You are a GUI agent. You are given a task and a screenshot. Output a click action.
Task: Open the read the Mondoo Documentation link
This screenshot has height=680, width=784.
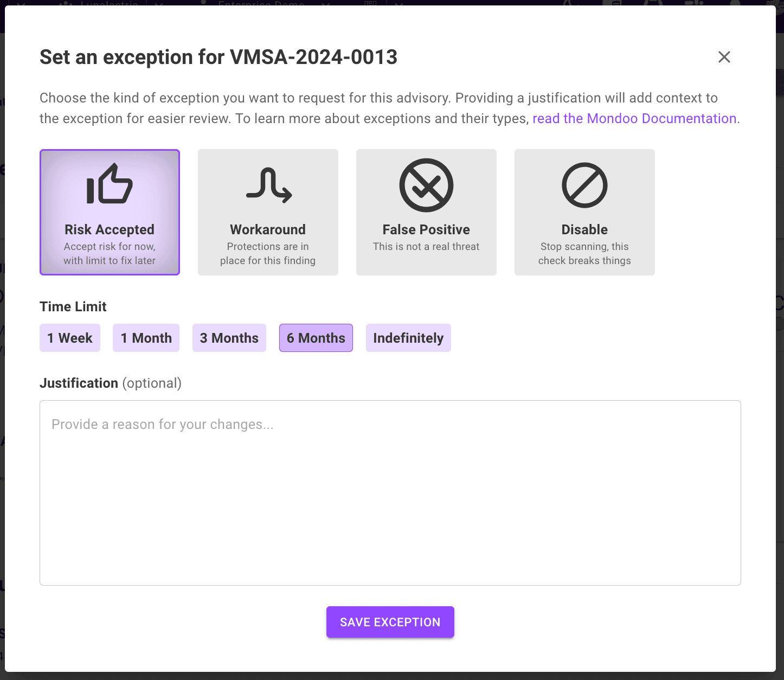[x=634, y=119]
